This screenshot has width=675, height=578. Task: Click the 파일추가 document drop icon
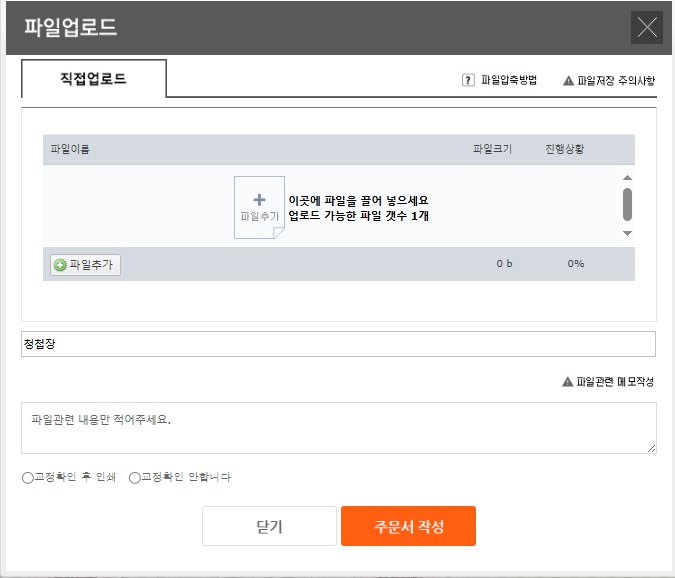pyautogui.click(x=259, y=207)
